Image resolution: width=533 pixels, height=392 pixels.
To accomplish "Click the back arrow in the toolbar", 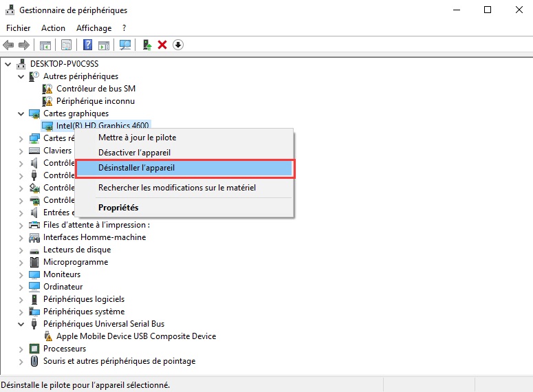I will [x=8, y=45].
